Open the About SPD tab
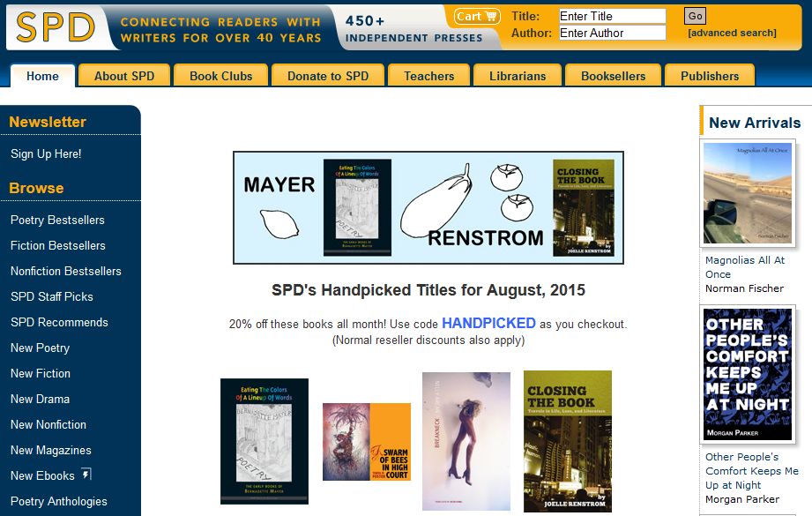The width and height of the screenshot is (812, 516). click(124, 76)
